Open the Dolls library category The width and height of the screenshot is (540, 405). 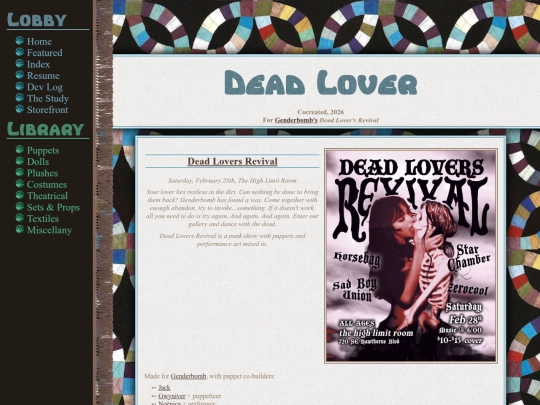click(x=38, y=162)
